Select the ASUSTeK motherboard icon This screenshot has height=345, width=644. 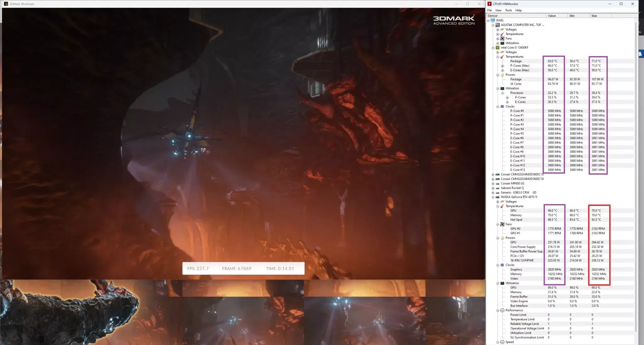tap(497, 25)
